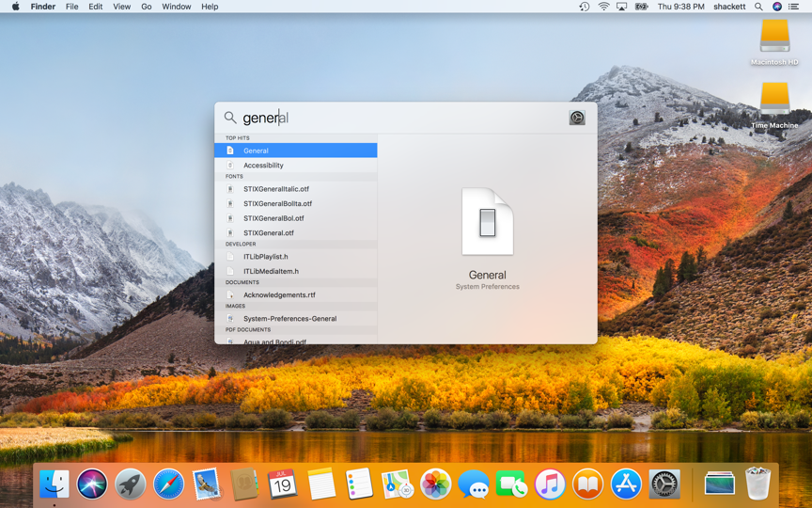Click the Time Machine menu bar icon
This screenshot has width=812, height=508.
[585, 7]
